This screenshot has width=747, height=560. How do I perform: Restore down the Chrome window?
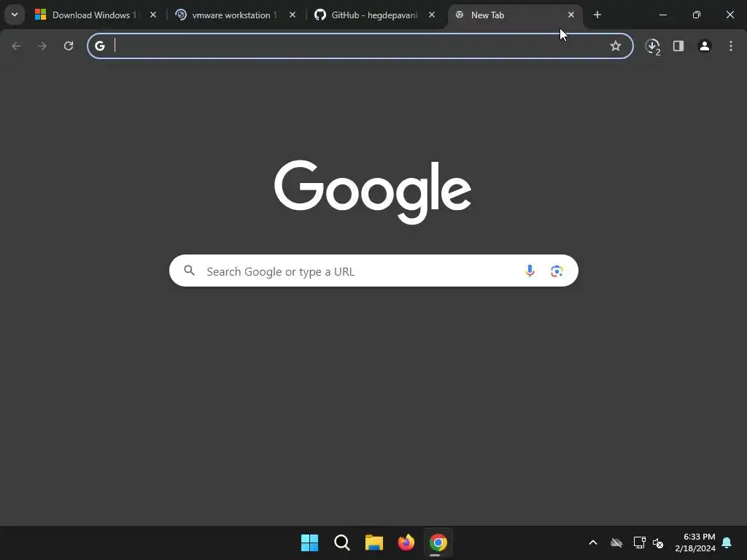697,15
